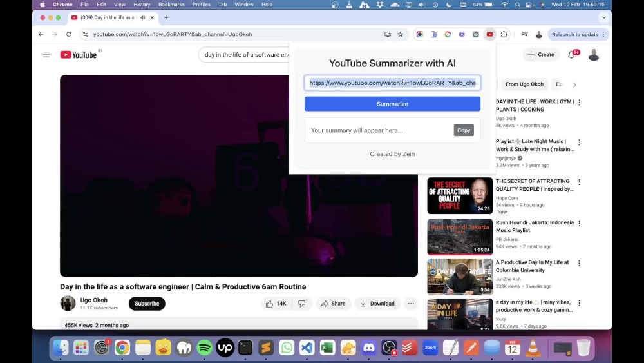Open options for rainy vibes video
644x363 pixels.
(x=579, y=303)
